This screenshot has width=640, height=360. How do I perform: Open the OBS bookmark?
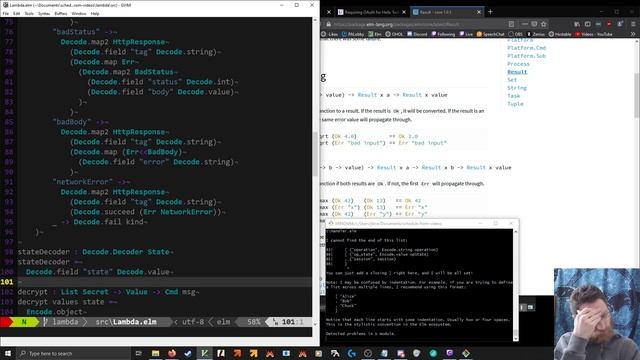click(516, 34)
